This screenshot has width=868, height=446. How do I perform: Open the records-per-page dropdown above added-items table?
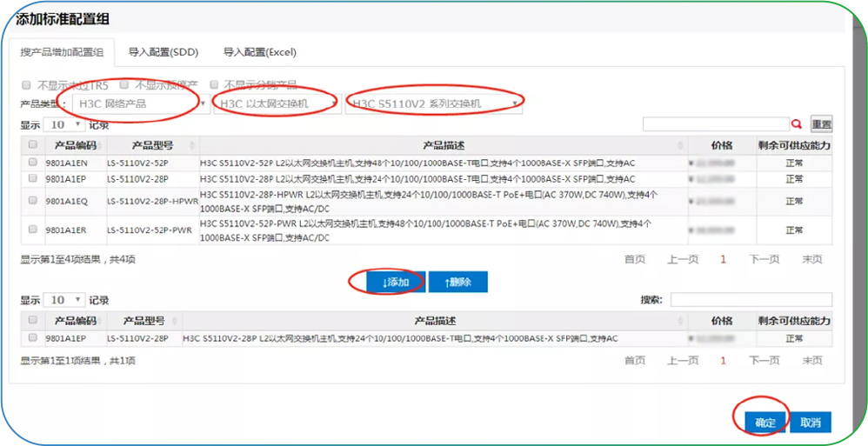pos(63,300)
